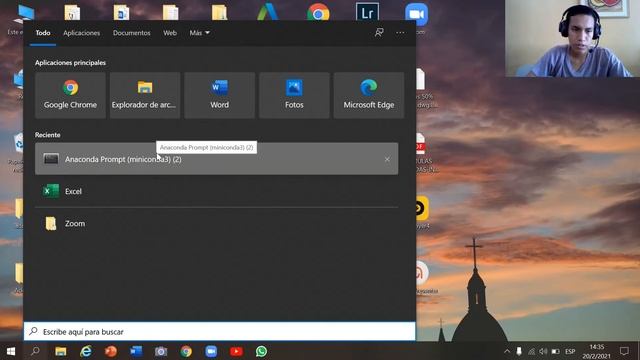Launch Word from top apps

coord(220,96)
